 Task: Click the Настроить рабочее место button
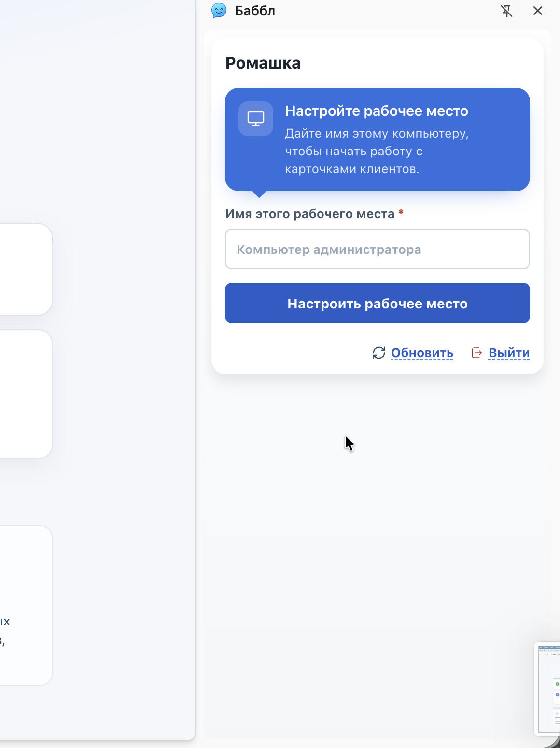click(378, 303)
